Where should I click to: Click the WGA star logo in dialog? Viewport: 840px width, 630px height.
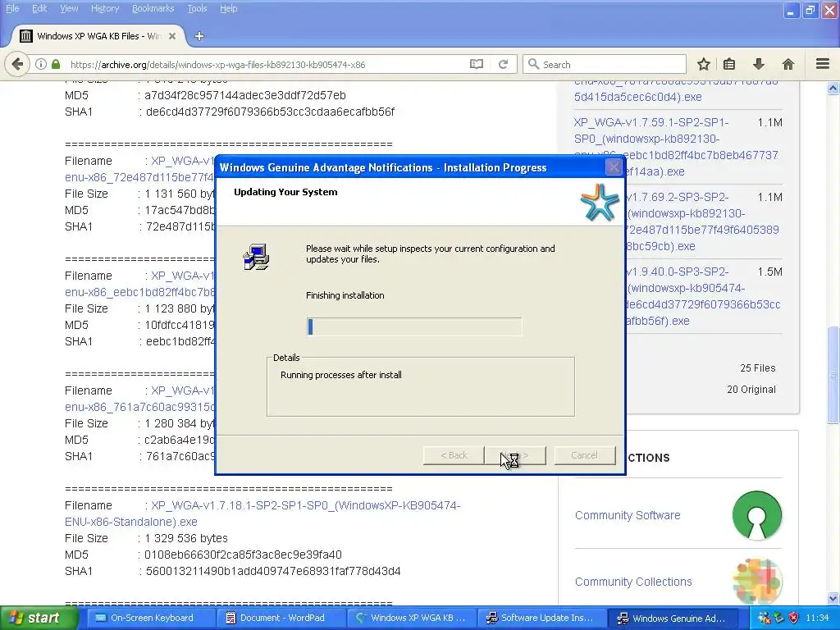pos(600,202)
